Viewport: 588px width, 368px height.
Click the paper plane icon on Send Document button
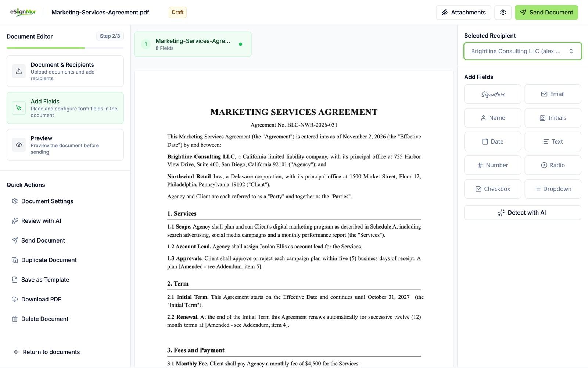[x=523, y=13]
